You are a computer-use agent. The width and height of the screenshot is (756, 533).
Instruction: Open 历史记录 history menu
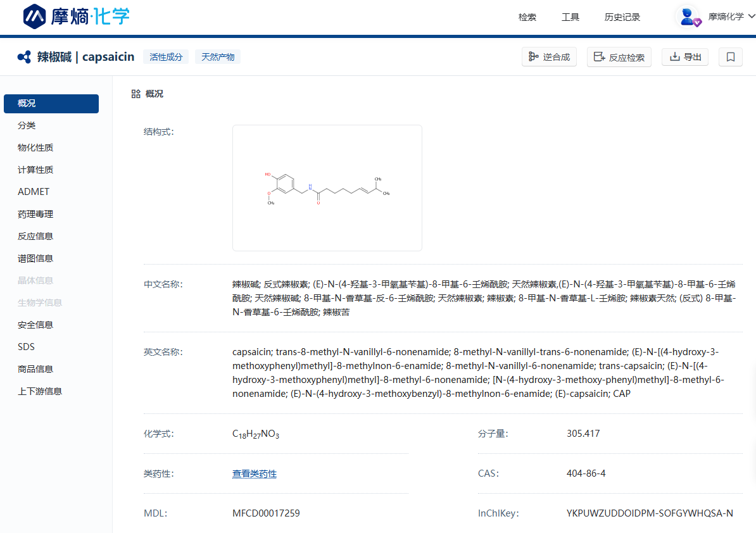click(622, 17)
